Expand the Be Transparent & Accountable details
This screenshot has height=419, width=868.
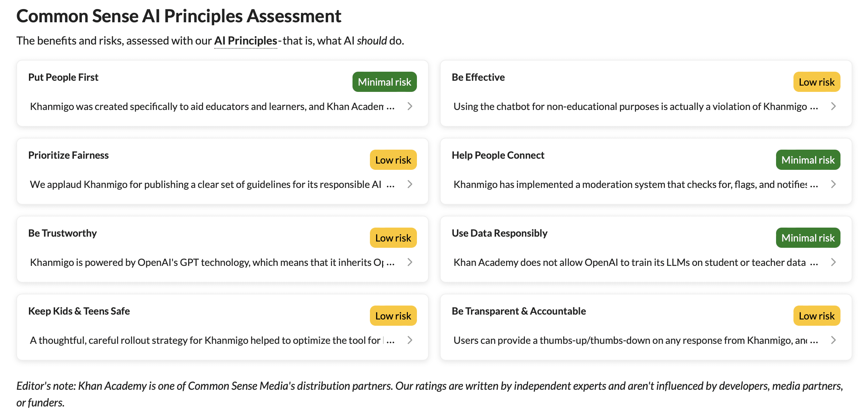click(833, 340)
